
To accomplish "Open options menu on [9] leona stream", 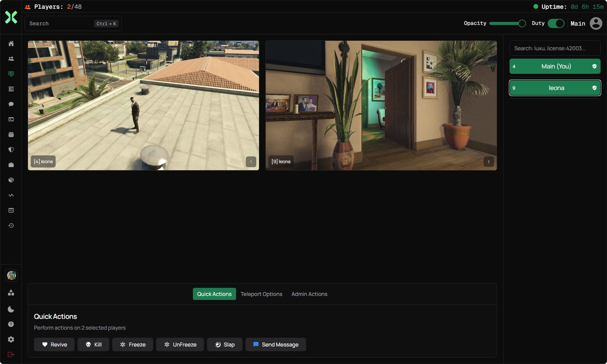I will [x=489, y=162].
